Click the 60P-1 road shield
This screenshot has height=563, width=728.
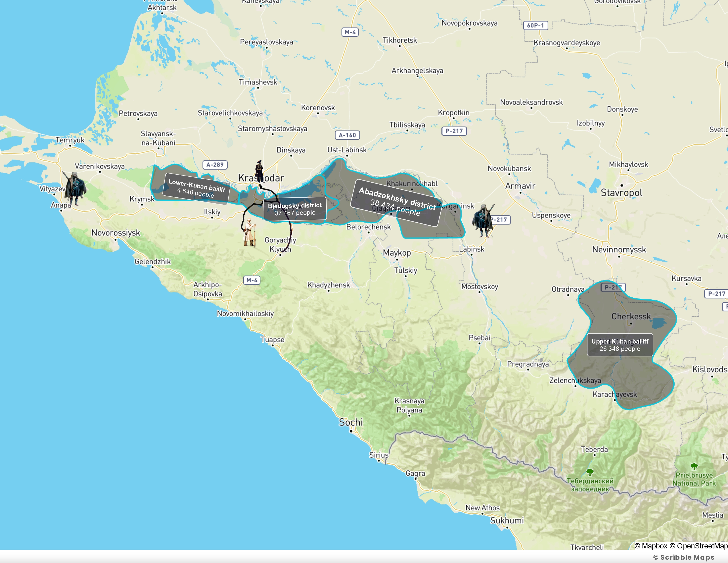point(535,25)
